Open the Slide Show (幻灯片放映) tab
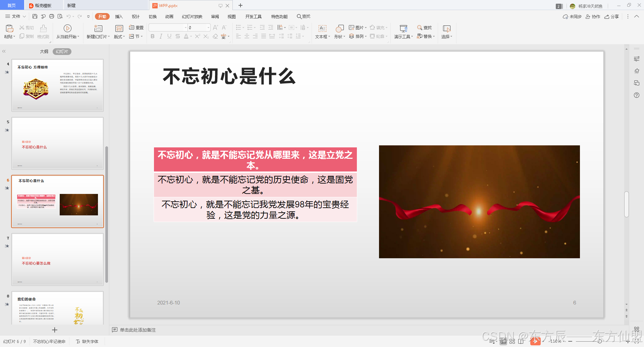644x347 pixels. click(x=192, y=16)
